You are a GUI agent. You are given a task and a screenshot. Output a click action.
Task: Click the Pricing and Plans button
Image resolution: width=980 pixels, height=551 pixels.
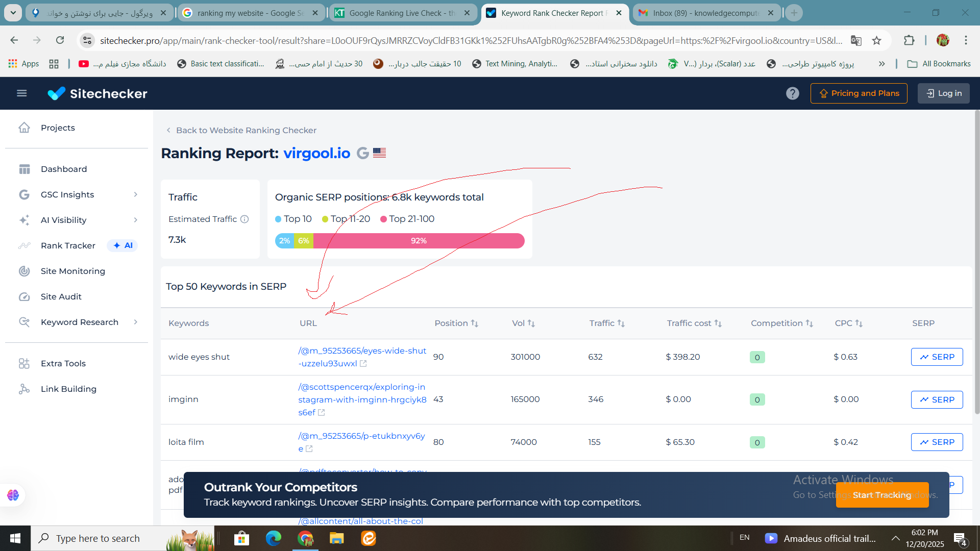click(859, 93)
